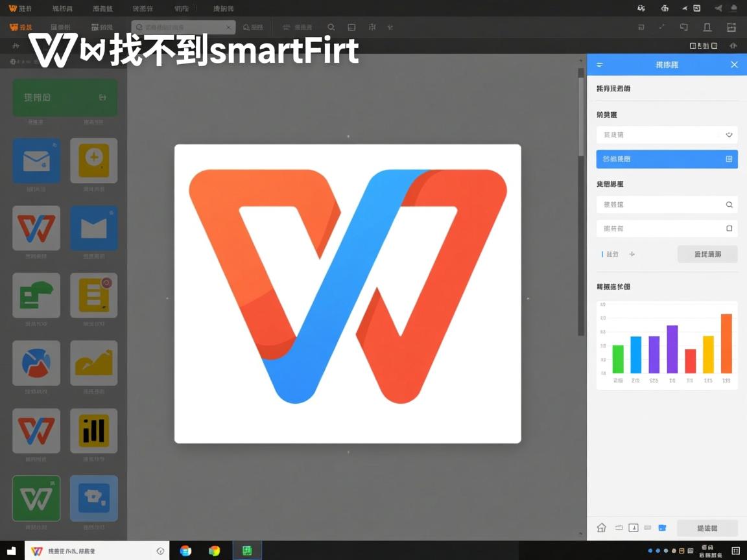
Task: Open the green WPS app from the taskbar
Action: point(247,550)
